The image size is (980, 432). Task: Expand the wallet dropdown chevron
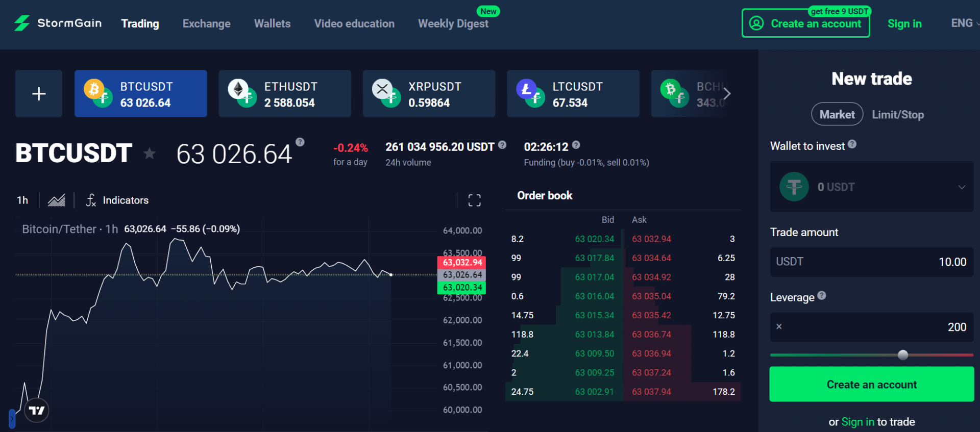[962, 187]
